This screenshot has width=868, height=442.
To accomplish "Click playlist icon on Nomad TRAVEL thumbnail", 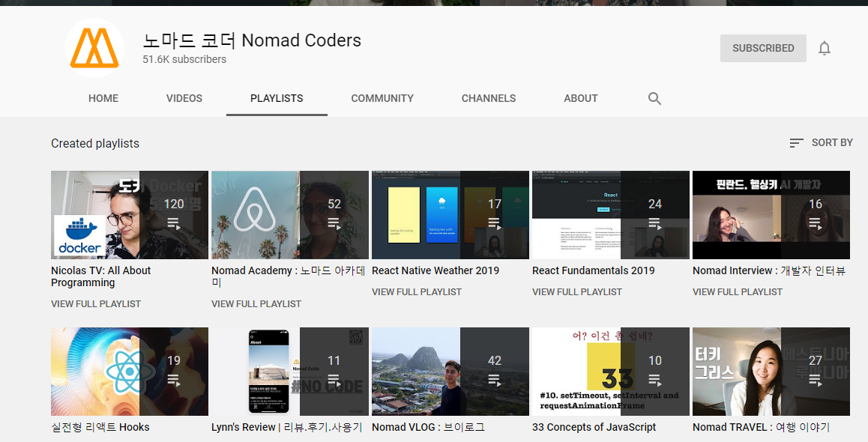I will 816,380.
